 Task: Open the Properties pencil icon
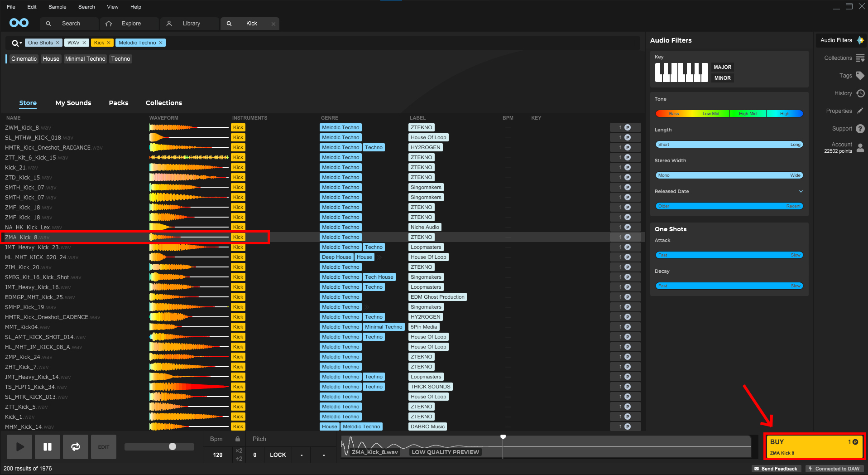tap(860, 111)
